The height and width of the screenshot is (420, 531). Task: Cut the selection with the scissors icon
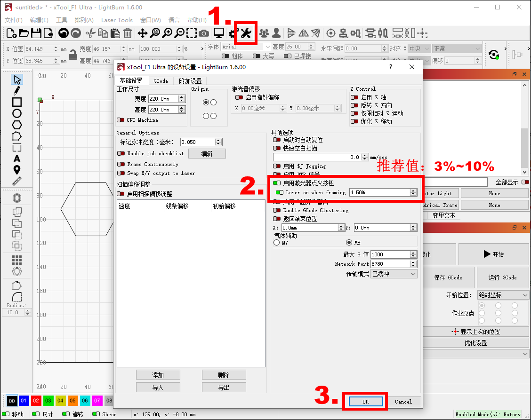click(90, 33)
